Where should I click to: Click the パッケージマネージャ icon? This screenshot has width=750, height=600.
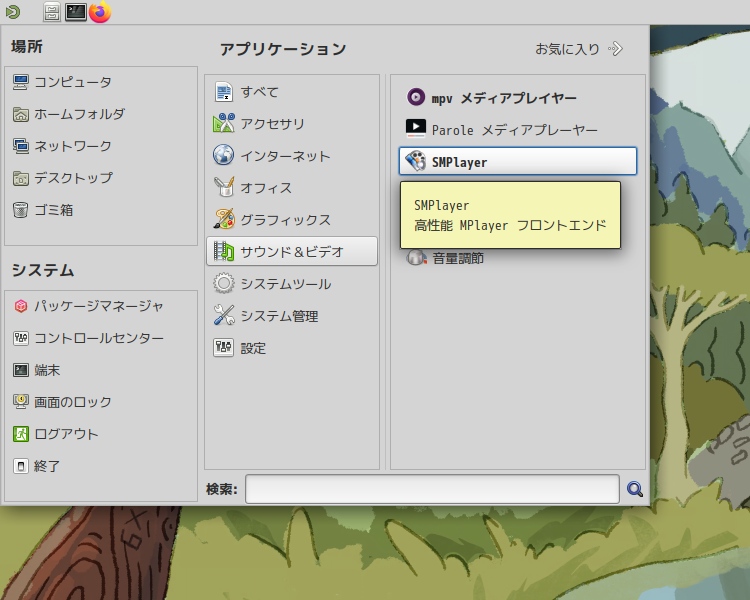tap(21, 306)
